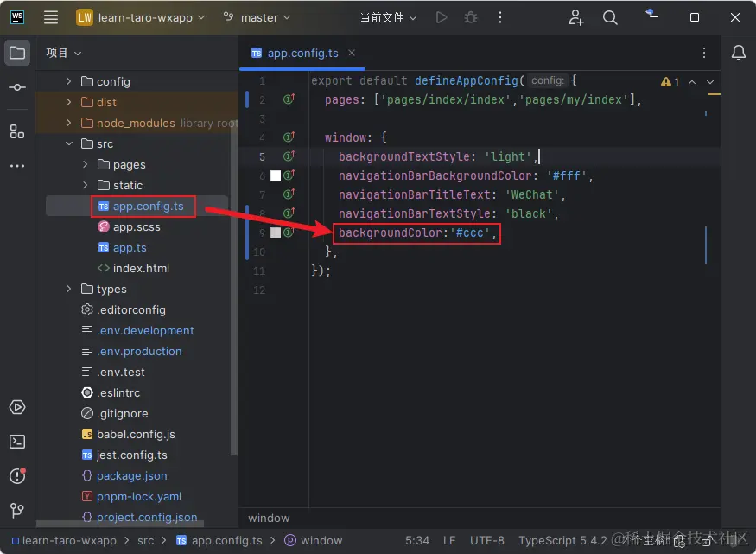The height and width of the screenshot is (554, 756).
Task: Click implement gutter icon on line 2
Action: click(289, 99)
